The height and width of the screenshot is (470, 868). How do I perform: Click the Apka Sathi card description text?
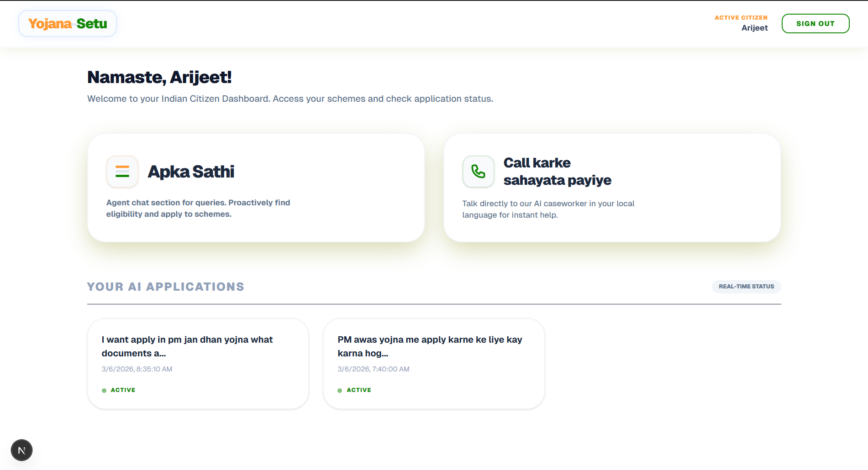pyautogui.click(x=198, y=208)
